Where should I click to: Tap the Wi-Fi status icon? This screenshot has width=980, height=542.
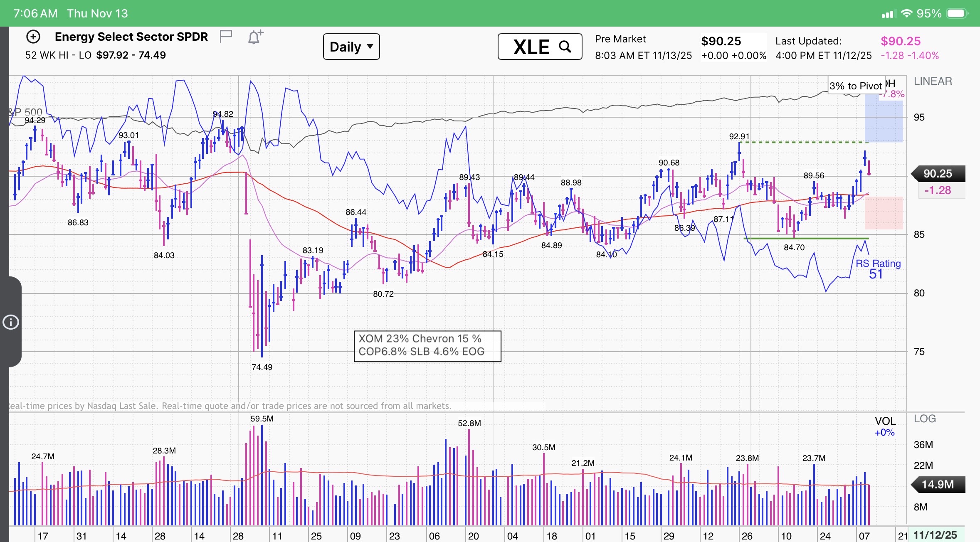click(x=906, y=13)
